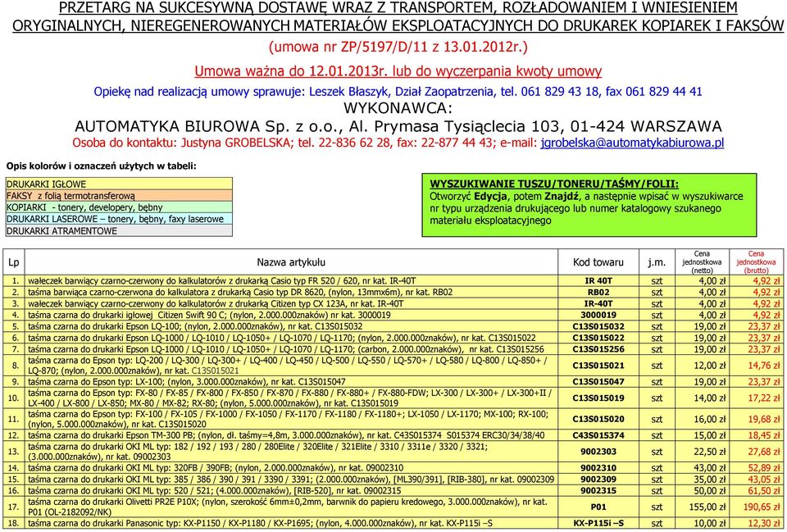Image resolution: width=787 pixels, height=532 pixels.
Task: Select gross price 14,76 zł
Action: pos(756,366)
